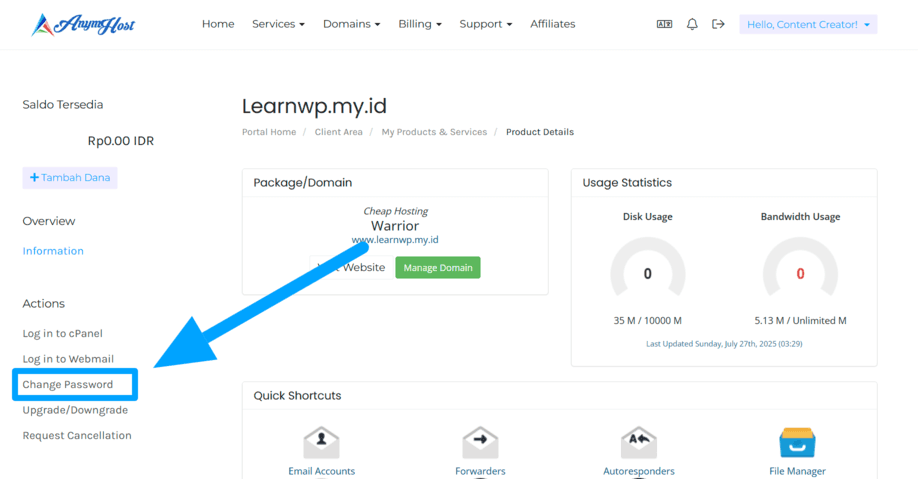The height and width of the screenshot is (479, 918).
Task: Click the Rp0.00 IDR balance text
Action: coord(121,141)
